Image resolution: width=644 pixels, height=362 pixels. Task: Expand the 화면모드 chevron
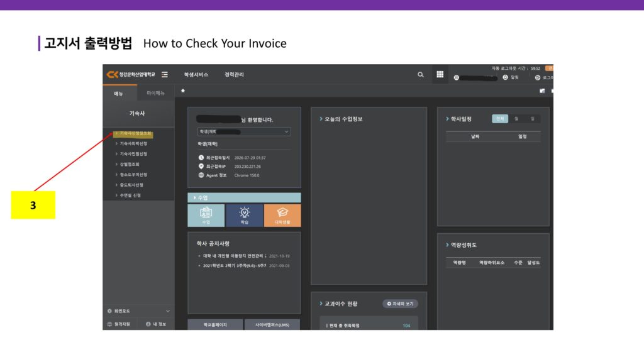click(x=167, y=311)
